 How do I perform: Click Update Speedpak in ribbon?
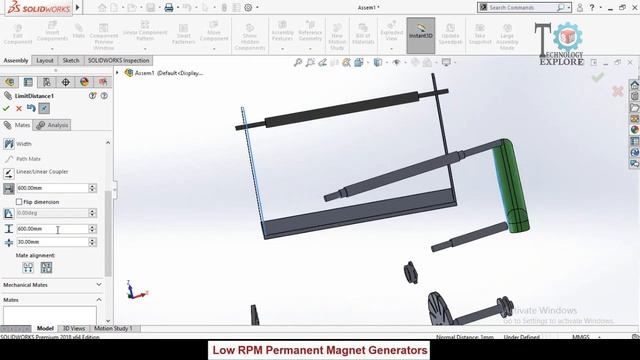450,34
